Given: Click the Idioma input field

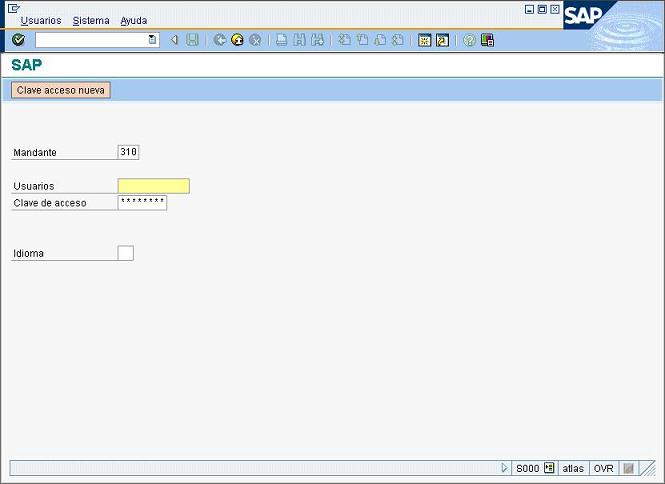Looking at the screenshot, I should 126,253.
